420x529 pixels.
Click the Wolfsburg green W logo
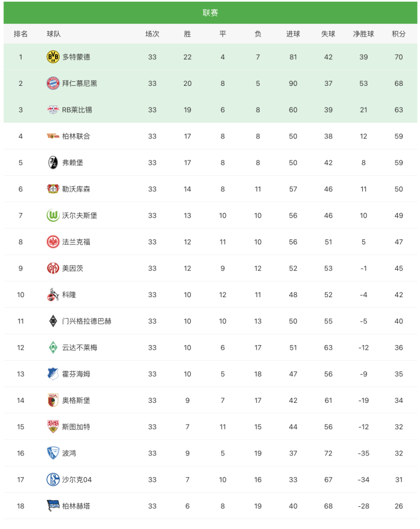click(x=53, y=215)
